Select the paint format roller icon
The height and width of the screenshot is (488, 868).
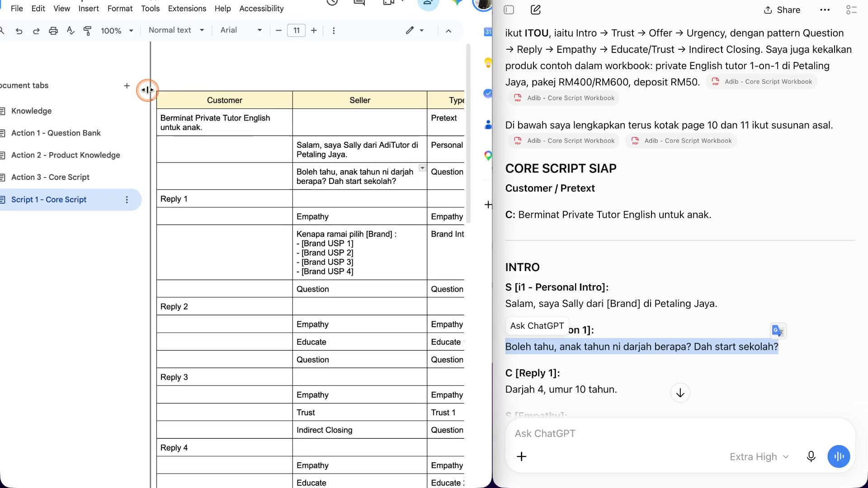[x=88, y=31]
